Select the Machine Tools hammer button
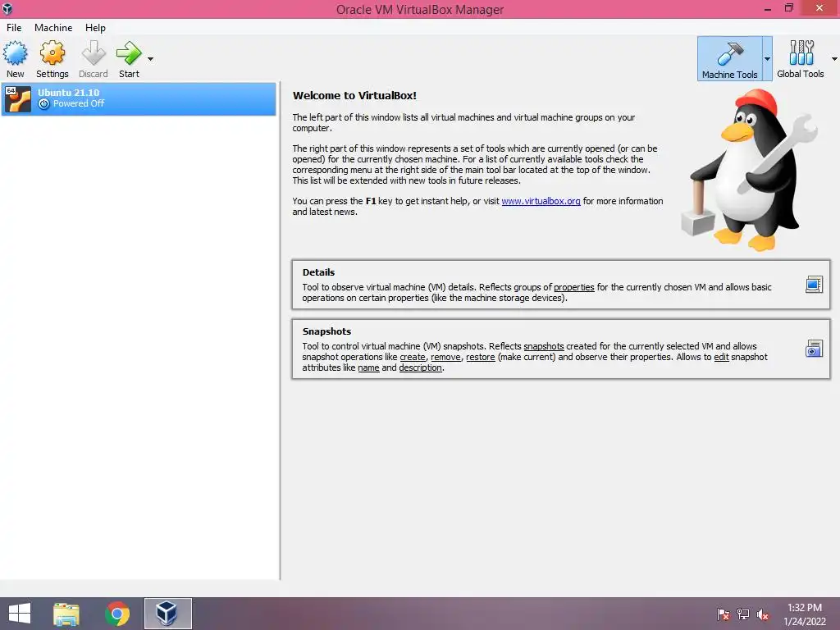 729,58
